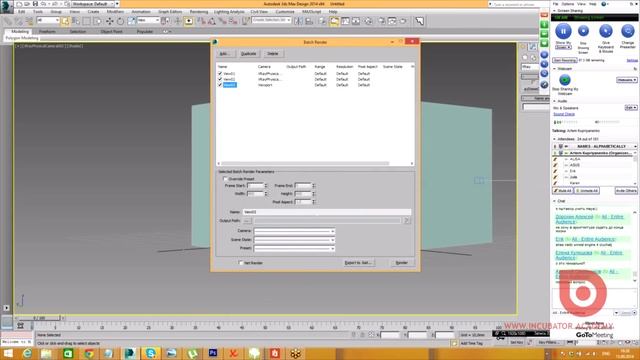The width and height of the screenshot is (640, 360).
Task: Switch to the Object Paint ribbon tab
Action: (111, 31)
